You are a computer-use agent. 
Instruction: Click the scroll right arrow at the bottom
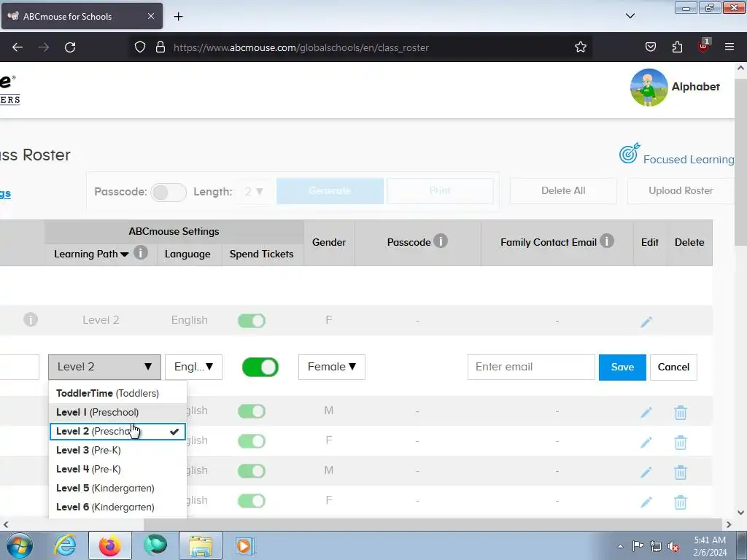point(729,524)
